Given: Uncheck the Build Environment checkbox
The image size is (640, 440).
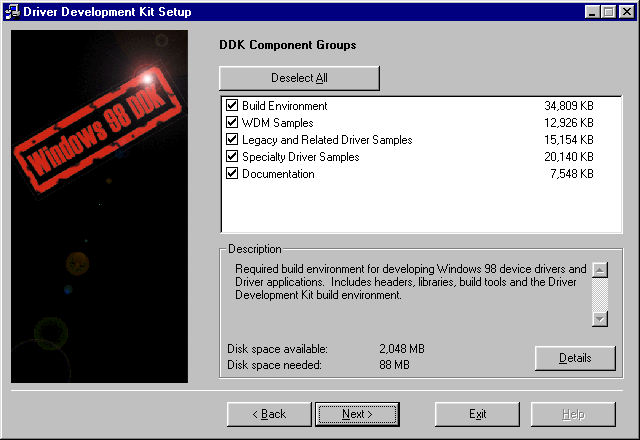Looking at the screenshot, I should pos(232,105).
